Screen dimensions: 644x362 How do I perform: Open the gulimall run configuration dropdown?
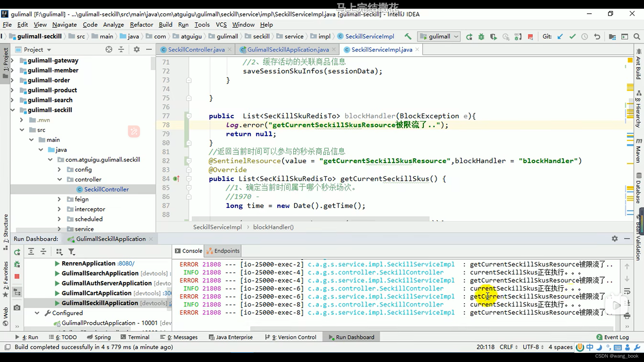439,37
